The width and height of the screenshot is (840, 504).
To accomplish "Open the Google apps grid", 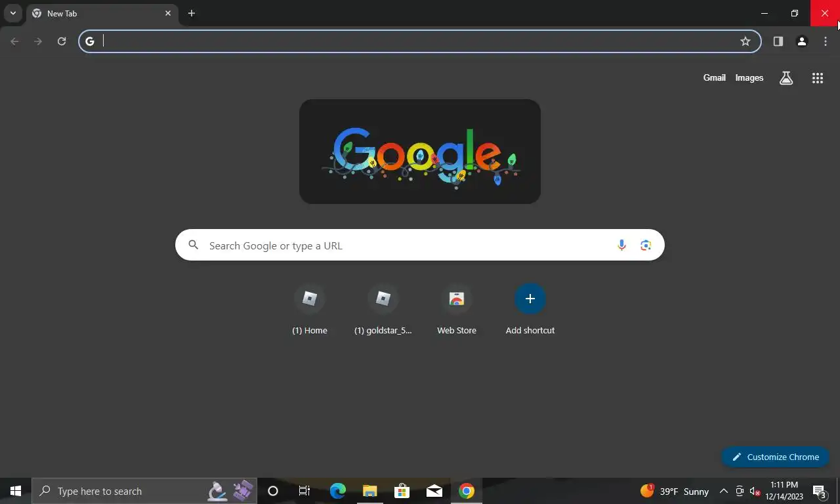I will (x=818, y=78).
